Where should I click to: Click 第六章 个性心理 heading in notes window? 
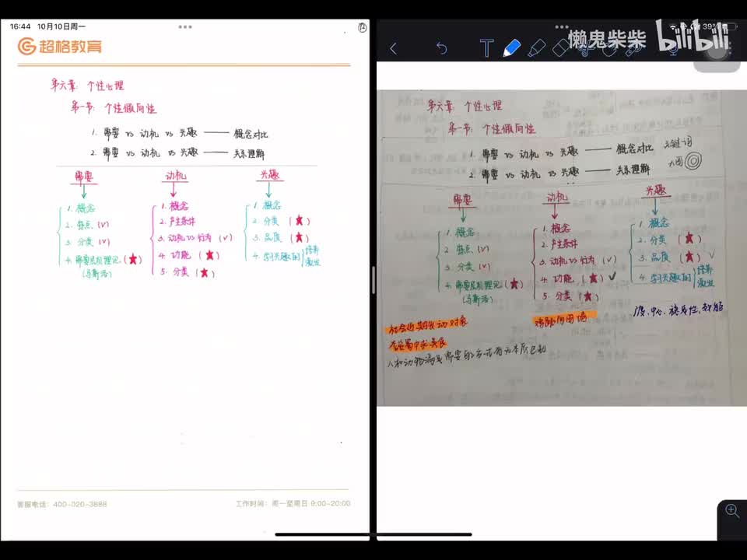[x=465, y=106]
